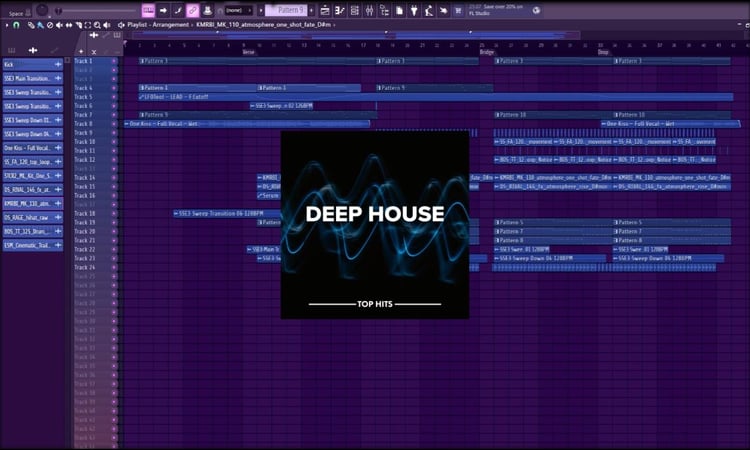Toggle the mute switch on Track 1
The height and width of the screenshot is (450, 750).
coord(114,61)
